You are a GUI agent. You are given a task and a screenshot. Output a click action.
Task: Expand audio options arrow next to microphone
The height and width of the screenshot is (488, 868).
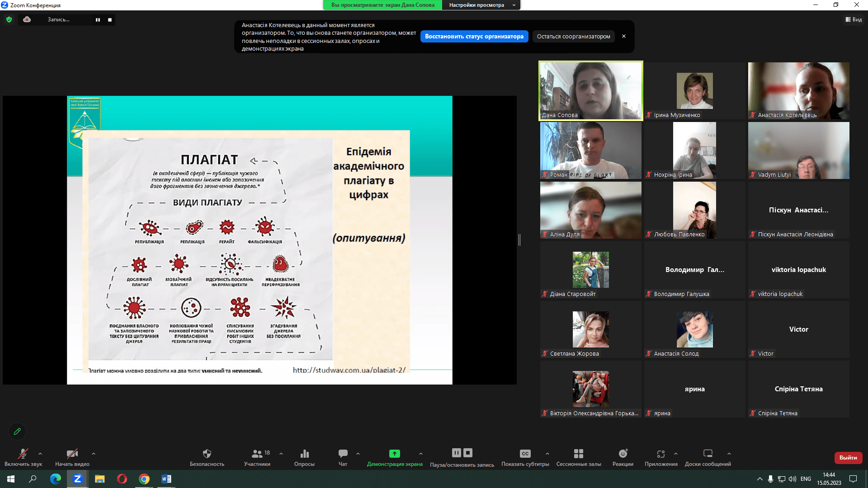pyautogui.click(x=40, y=454)
